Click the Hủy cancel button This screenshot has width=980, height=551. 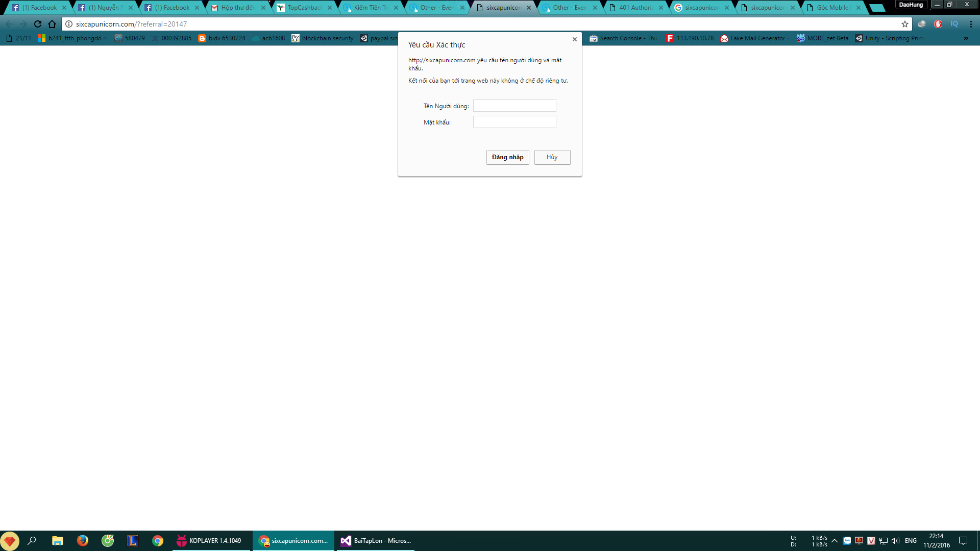click(552, 157)
